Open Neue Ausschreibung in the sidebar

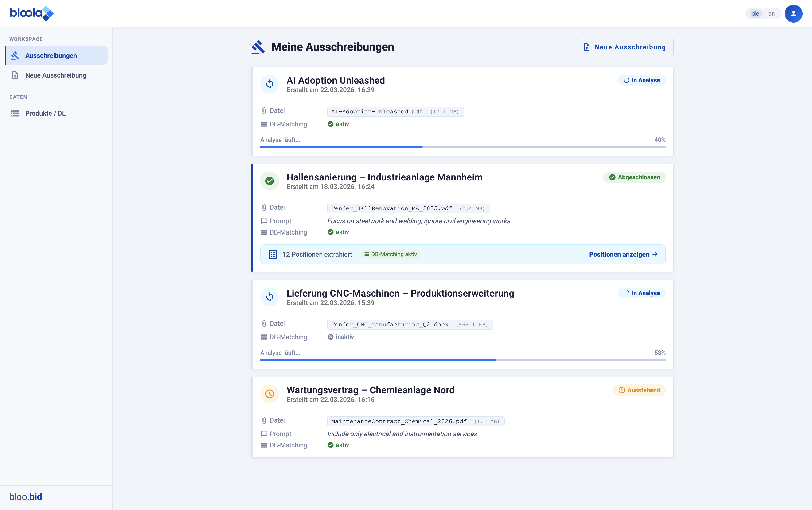(x=56, y=75)
